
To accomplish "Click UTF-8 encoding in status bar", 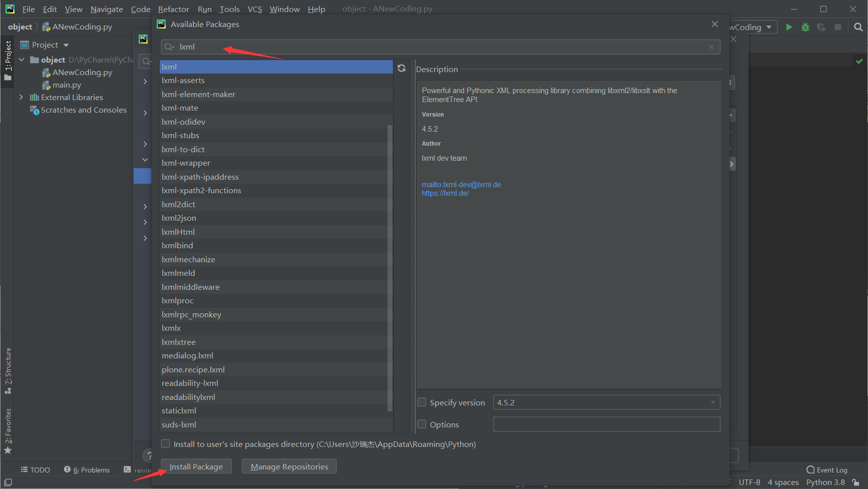I will [749, 482].
